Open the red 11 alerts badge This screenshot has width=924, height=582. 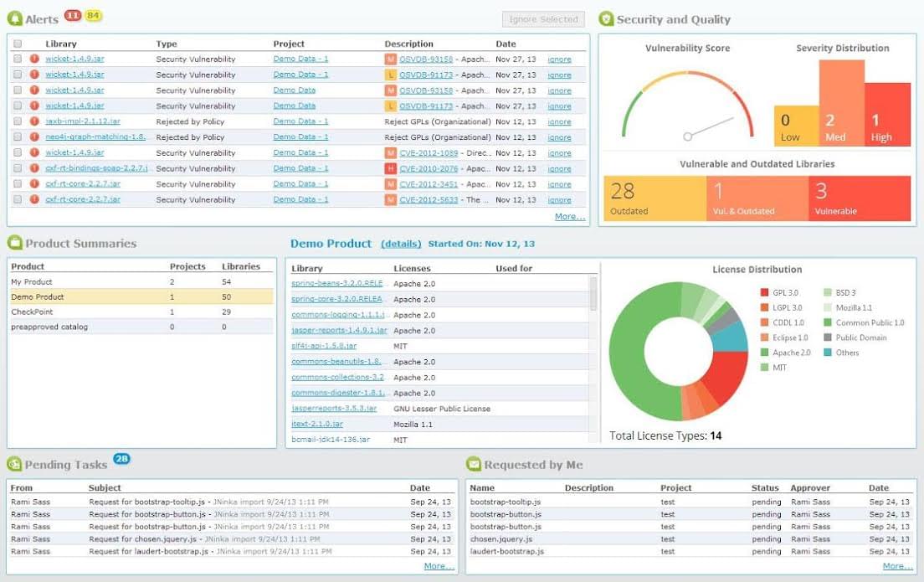click(x=73, y=15)
